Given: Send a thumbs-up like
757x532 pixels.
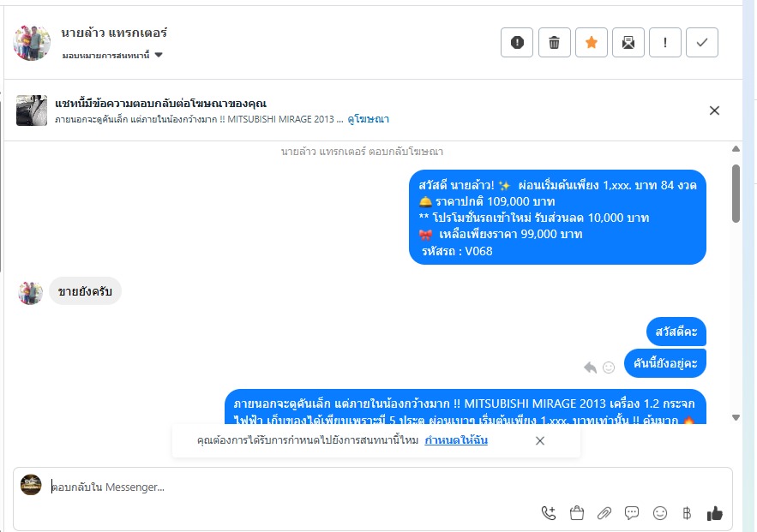Looking at the screenshot, I should (715, 513).
